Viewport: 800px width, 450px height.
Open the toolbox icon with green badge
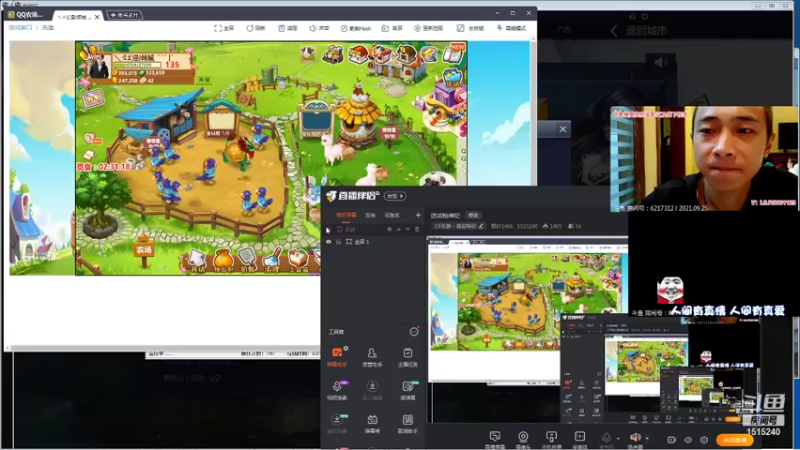(407, 390)
